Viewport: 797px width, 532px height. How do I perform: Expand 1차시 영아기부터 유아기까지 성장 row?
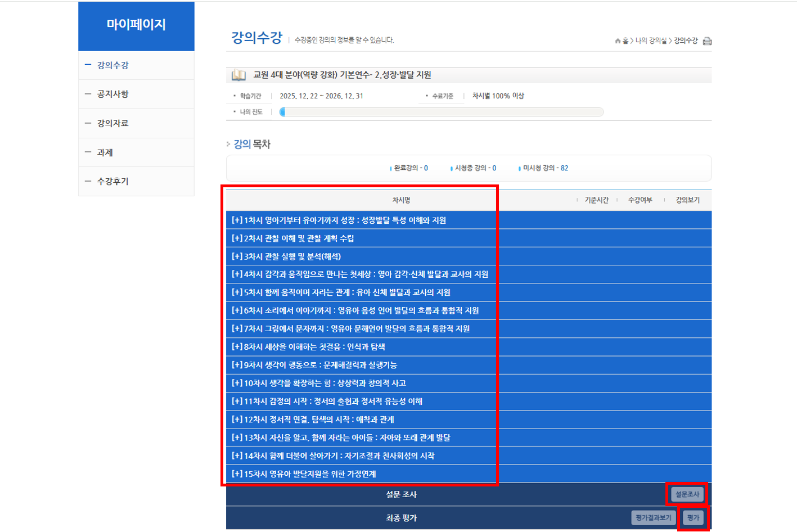point(339,220)
